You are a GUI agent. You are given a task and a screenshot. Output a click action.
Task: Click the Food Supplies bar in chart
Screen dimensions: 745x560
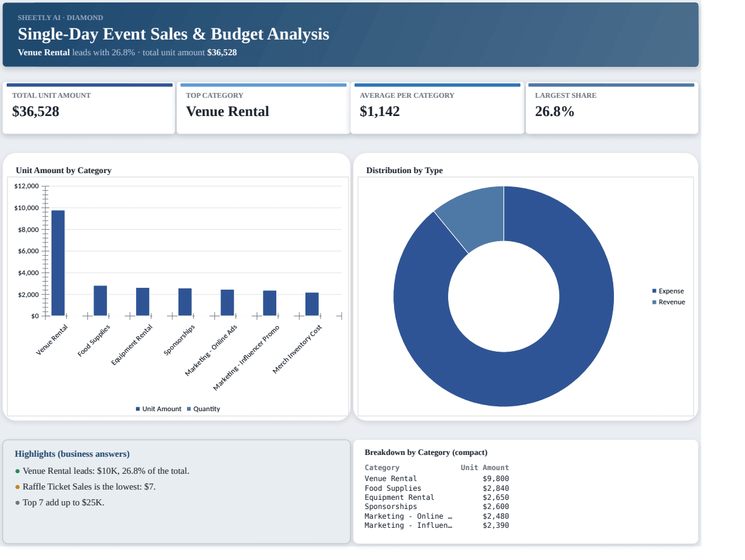(100, 301)
